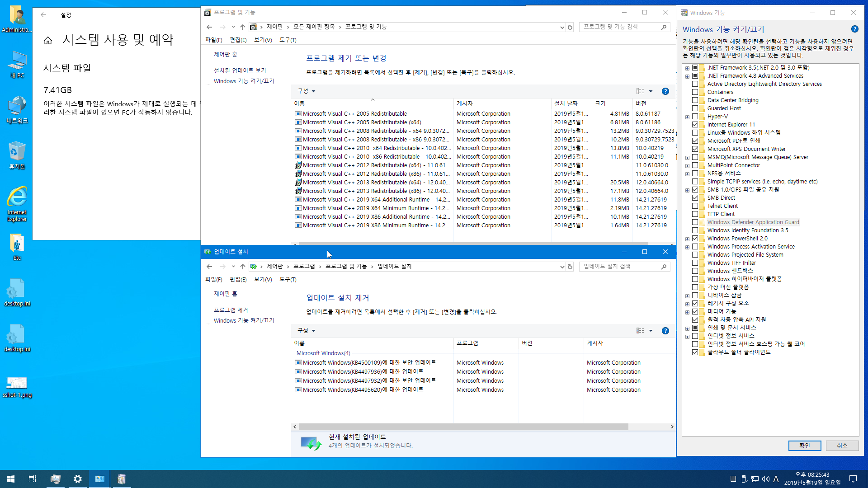The height and width of the screenshot is (488, 868).
Task: Open 도구(T) menu in 프로그램 및 기능 window
Action: coord(288,40)
